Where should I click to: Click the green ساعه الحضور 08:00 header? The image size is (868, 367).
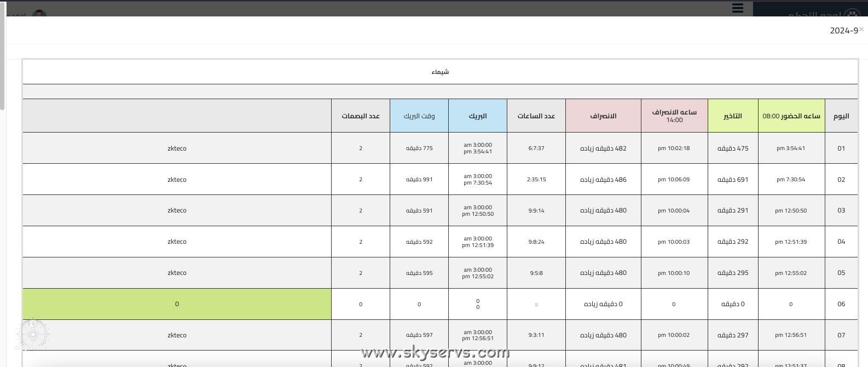[x=791, y=116]
